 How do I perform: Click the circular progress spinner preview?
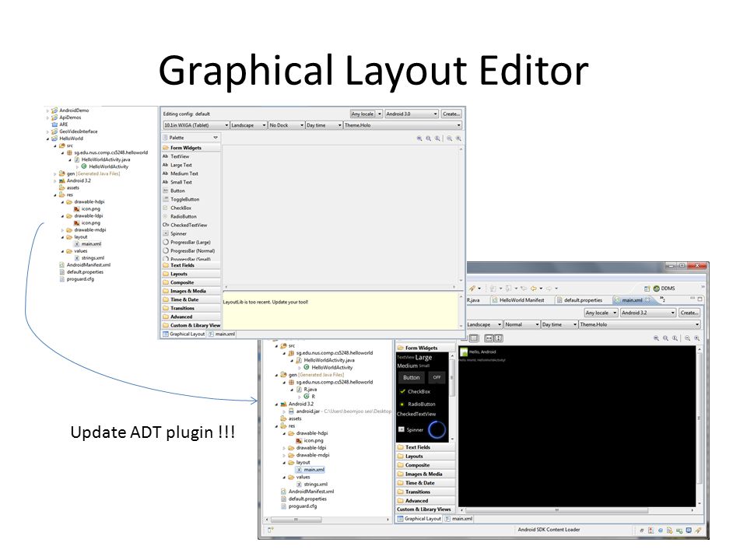437,429
